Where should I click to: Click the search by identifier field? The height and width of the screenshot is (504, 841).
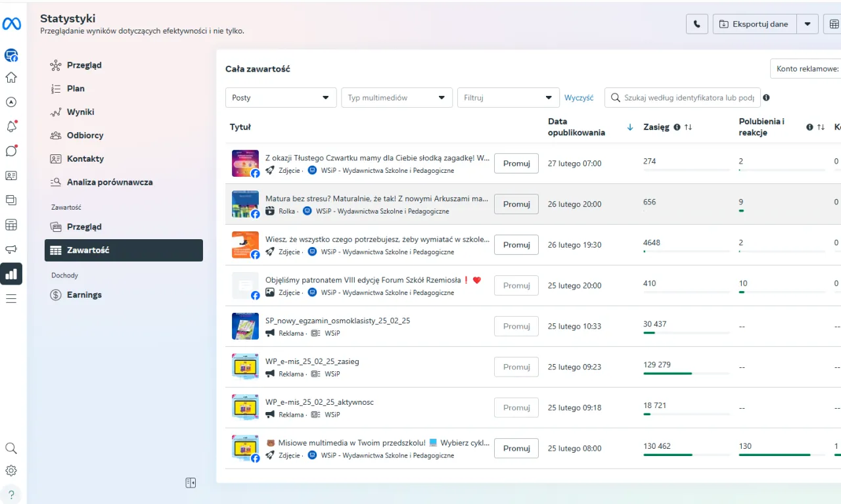pos(688,98)
